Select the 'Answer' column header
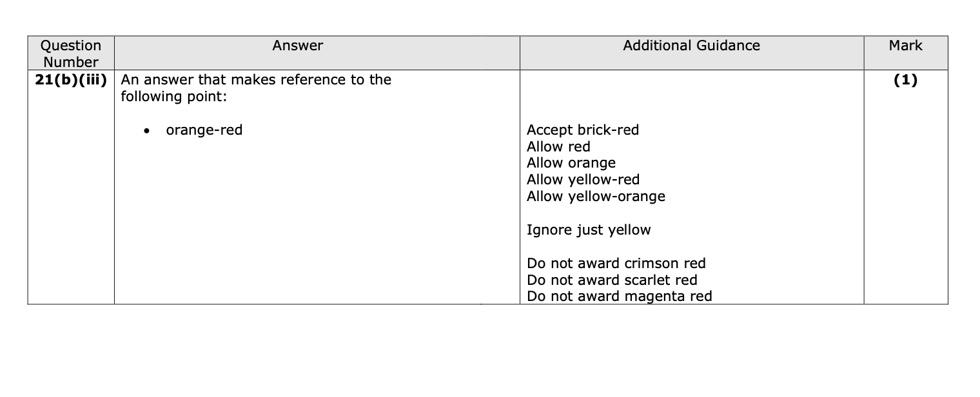980x397 pixels. [297, 46]
